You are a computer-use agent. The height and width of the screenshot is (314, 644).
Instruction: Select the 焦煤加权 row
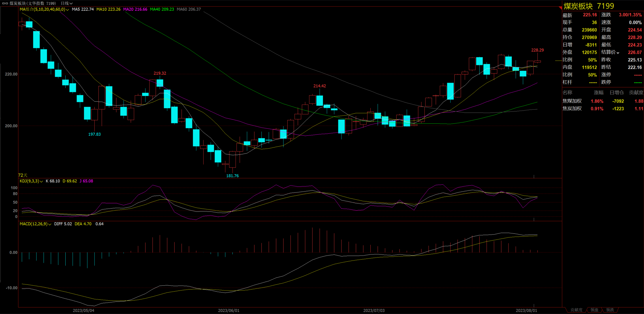572,101
